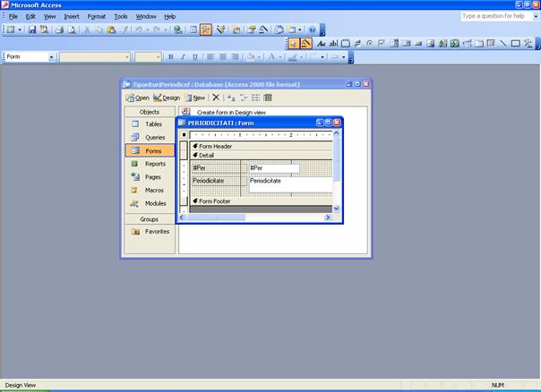This screenshot has height=392, width=541.
Task: Select the Check Box control tool
Action: tap(382, 43)
